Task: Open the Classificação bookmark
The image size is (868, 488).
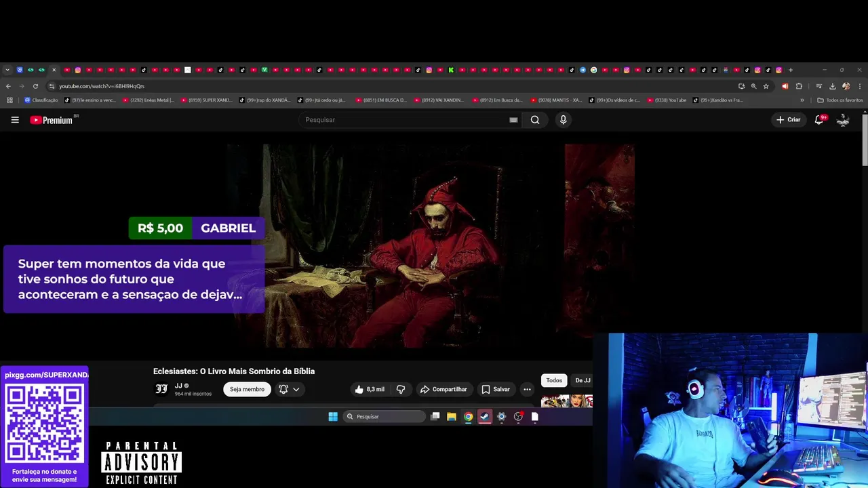Action: coord(41,100)
